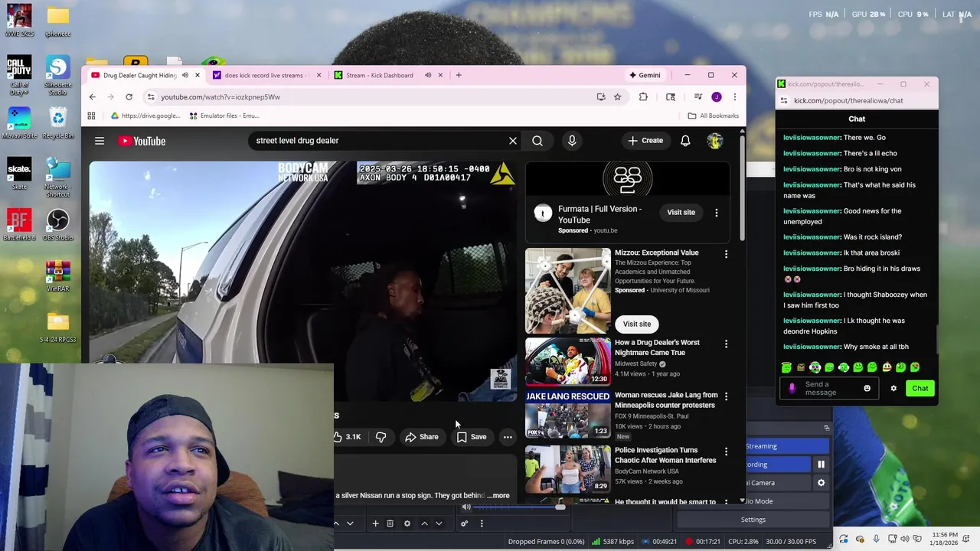Toggle OBS Streaming button

pyautogui.click(x=787, y=446)
